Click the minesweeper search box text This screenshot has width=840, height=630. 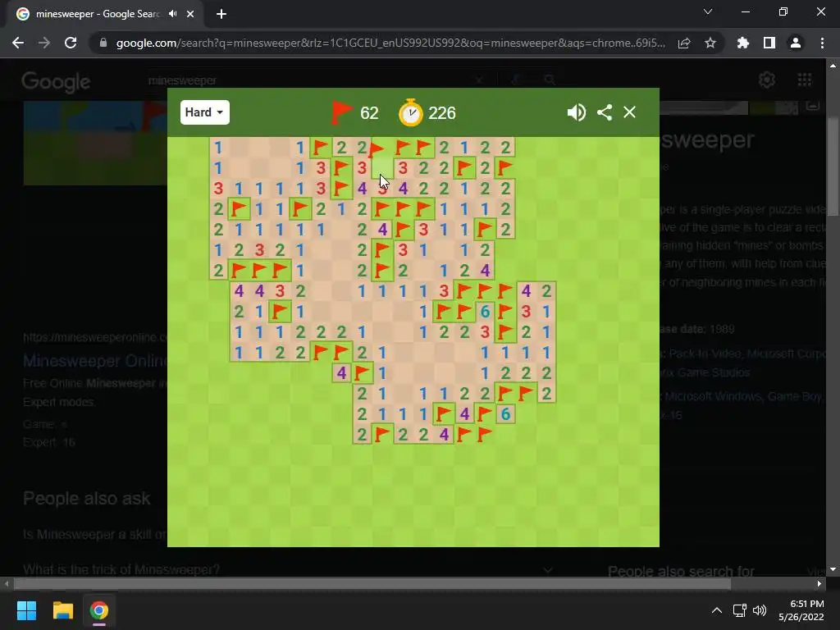pyautogui.click(x=182, y=80)
